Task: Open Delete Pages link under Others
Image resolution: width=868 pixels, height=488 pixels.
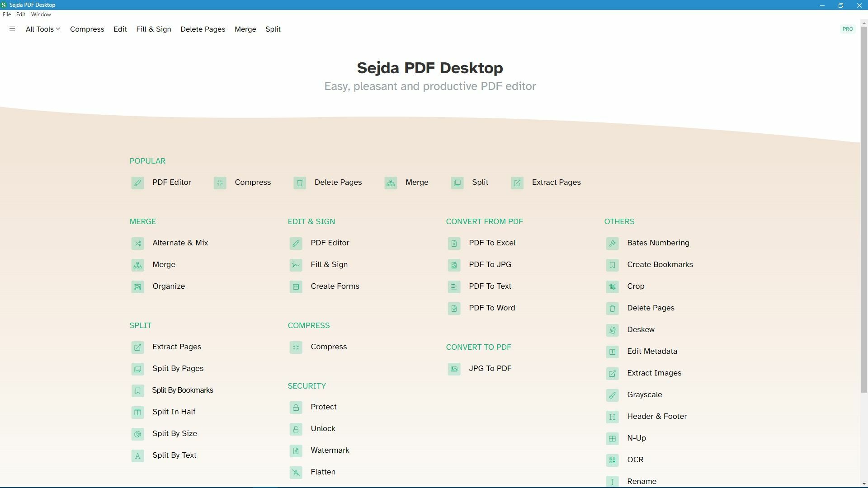Action: (x=651, y=308)
